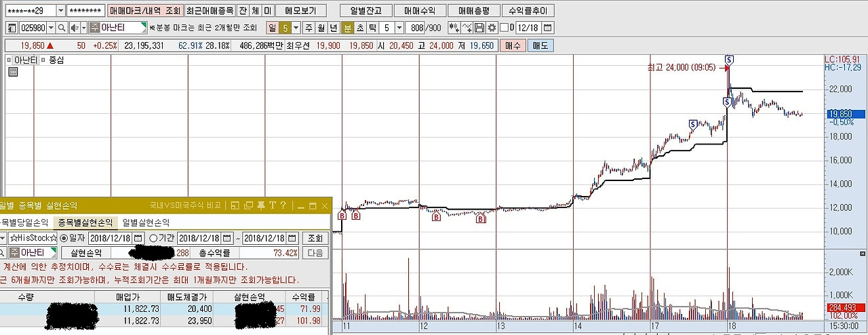Open chart settings gear icon
868x335 pixels.
tap(492, 28)
